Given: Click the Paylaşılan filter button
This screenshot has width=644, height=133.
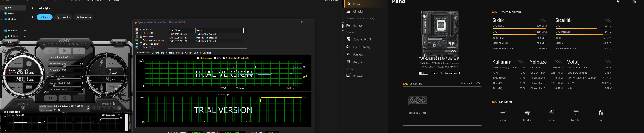Looking at the screenshot, I should click(x=83, y=17).
